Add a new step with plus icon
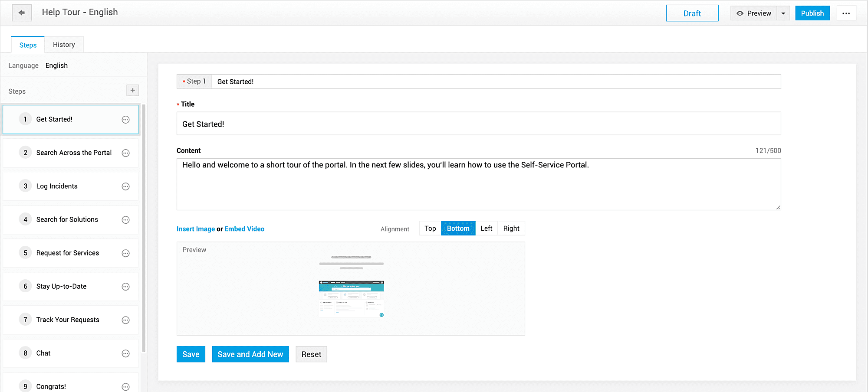The image size is (868, 392). [132, 90]
